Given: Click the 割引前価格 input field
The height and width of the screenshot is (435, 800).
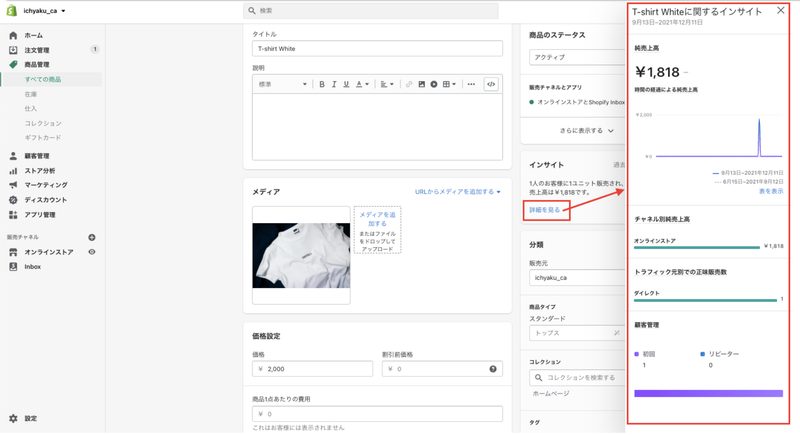Looking at the screenshot, I should [x=442, y=369].
